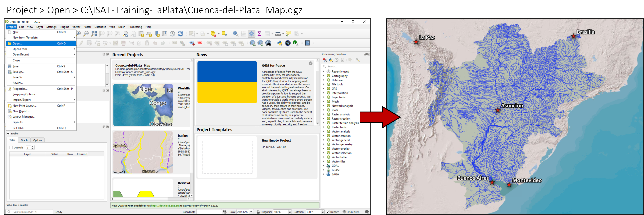Screen dimensions: 644x215
Task: Open the Scale dropdown in status bar
Action: point(251,212)
